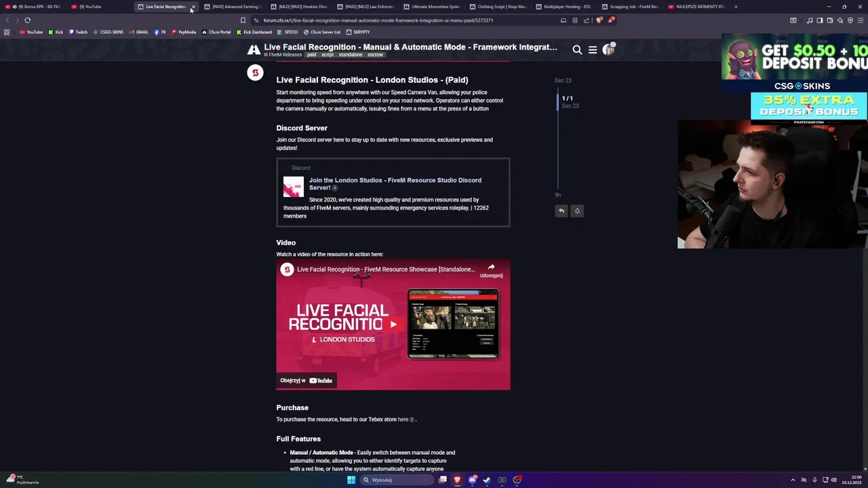The height and width of the screenshot is (488, 868).
Task: Open Leo AI sparkle icon
Action: 840,20
